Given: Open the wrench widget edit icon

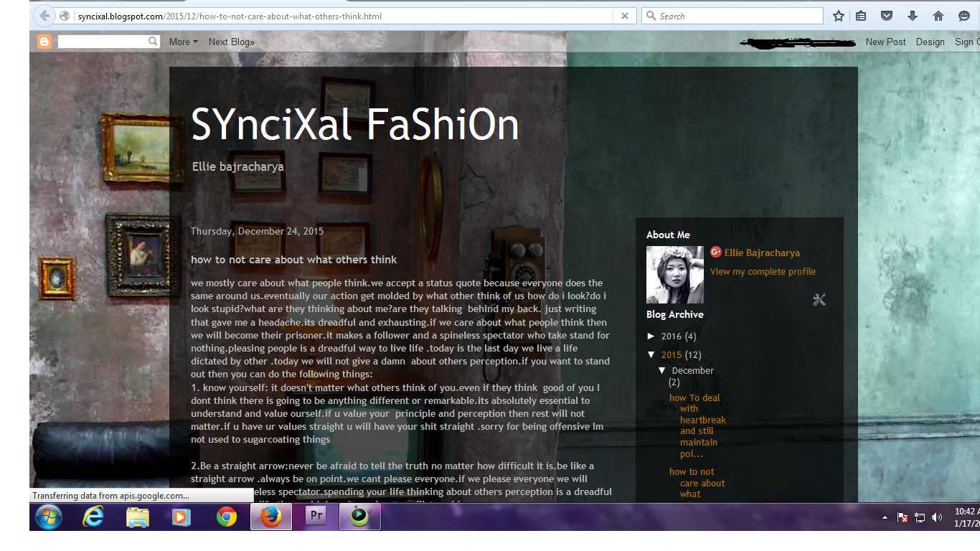Looking at the screenshot, I should click(819, 300).
